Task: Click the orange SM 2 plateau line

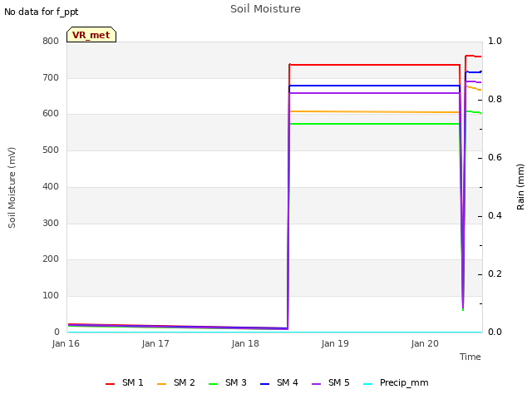Action: coord(375,111)
